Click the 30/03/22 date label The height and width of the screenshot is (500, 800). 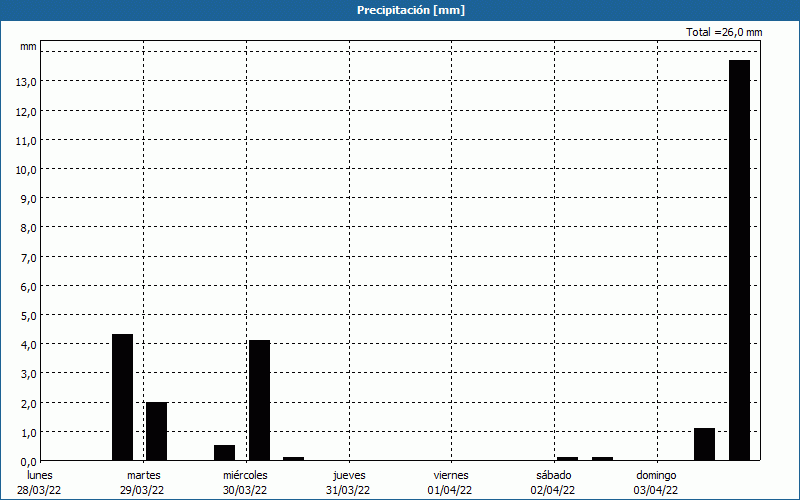245,490
